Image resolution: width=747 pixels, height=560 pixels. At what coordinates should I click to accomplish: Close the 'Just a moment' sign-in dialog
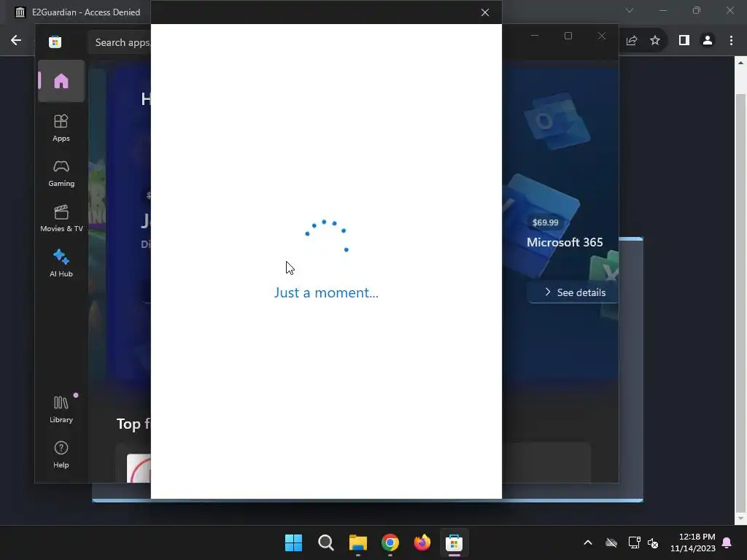click(485, 12)
